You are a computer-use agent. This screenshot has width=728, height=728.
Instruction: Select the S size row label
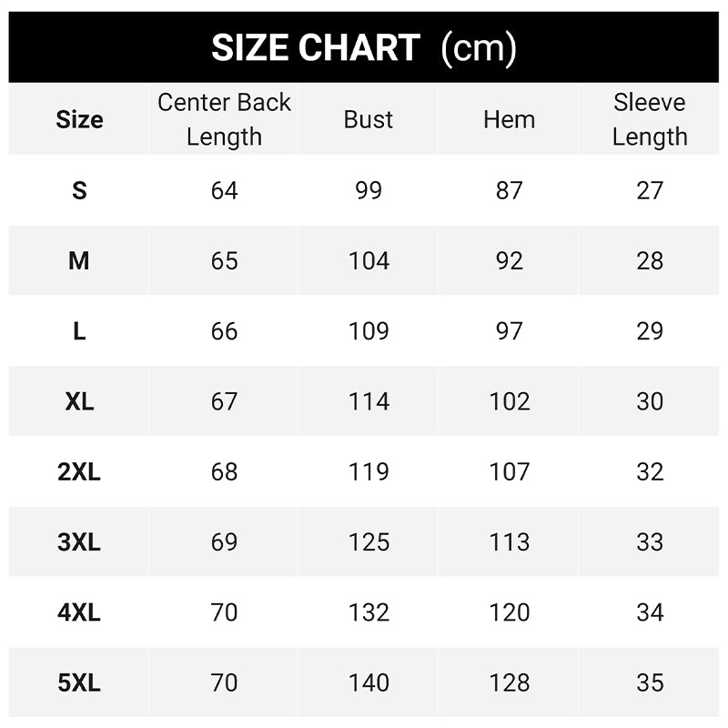79,190
